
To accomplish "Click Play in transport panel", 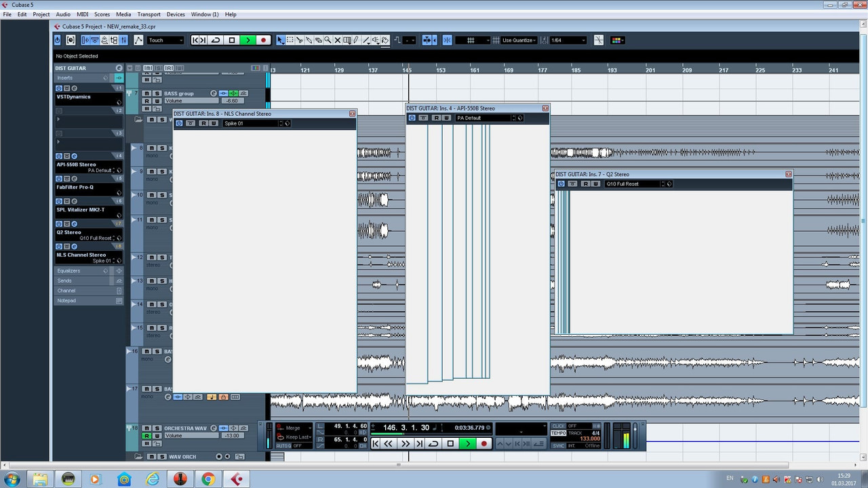I will click(467, 443).
